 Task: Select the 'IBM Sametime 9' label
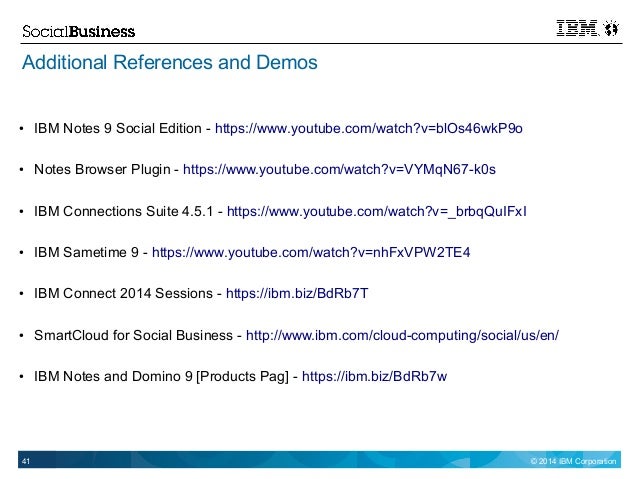(x=86, y=252)
